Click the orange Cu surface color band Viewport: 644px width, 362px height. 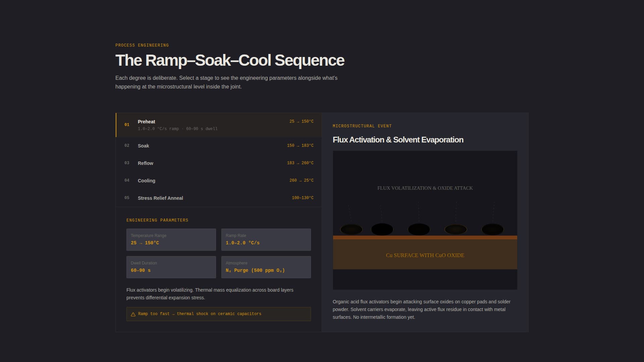coord(425,237)
